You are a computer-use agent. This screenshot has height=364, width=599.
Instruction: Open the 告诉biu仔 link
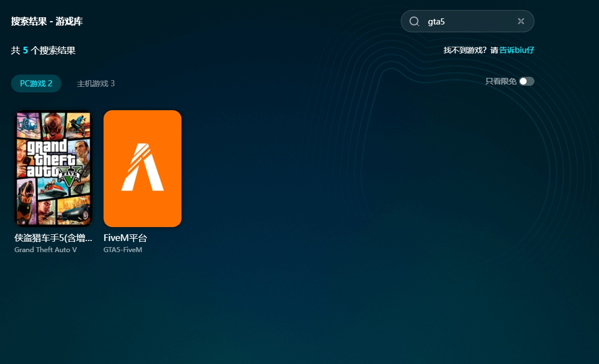[517, 50]
